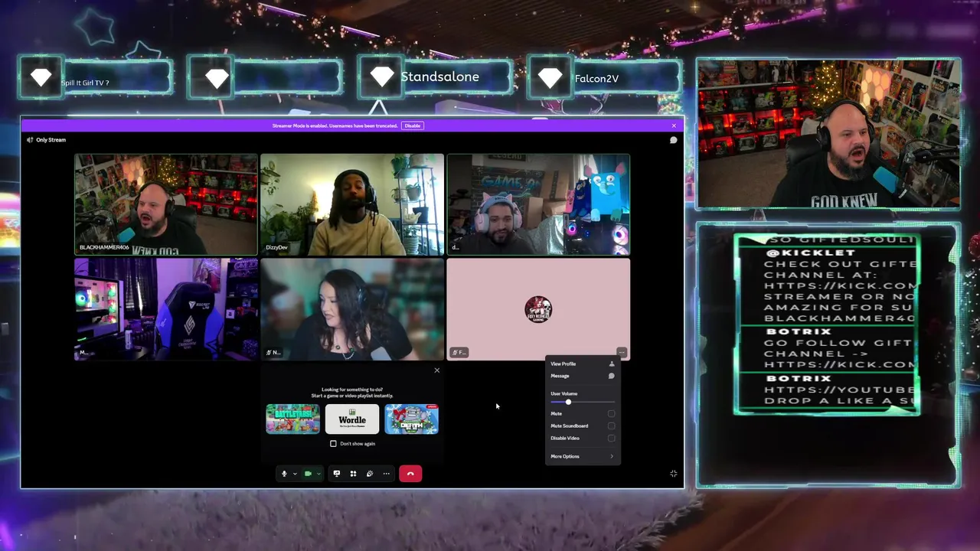Select Message in context menu
Screen dimensions: 980x551
[583, 376]
